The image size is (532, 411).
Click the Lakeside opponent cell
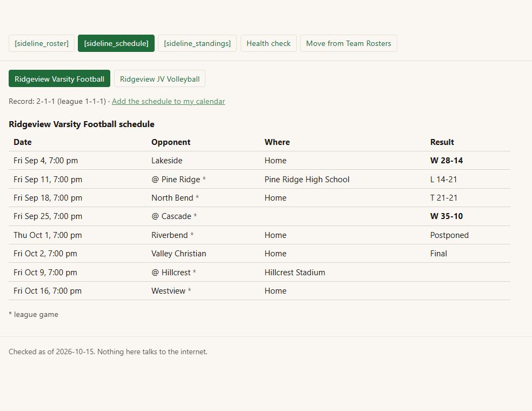coord(167,161)
